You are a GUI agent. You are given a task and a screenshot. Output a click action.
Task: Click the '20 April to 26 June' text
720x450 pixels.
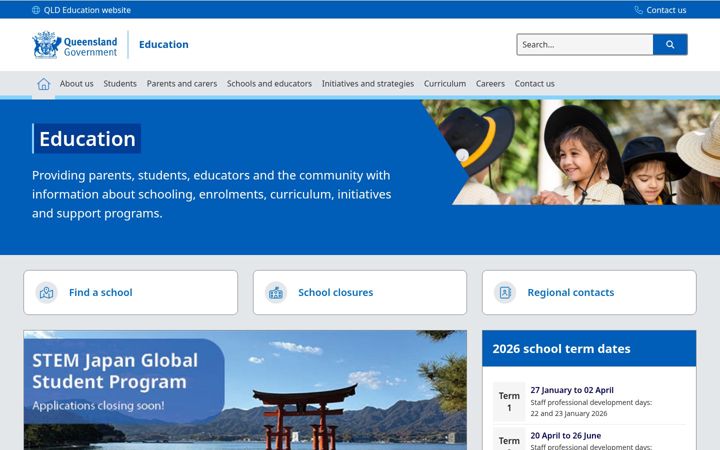(x=566, y=435)
